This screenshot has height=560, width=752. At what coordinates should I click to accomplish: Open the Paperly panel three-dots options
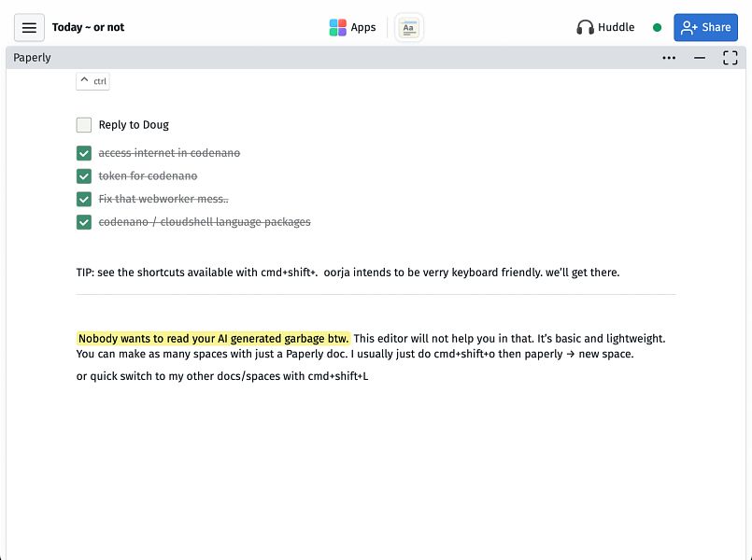[x=669, y=58]
